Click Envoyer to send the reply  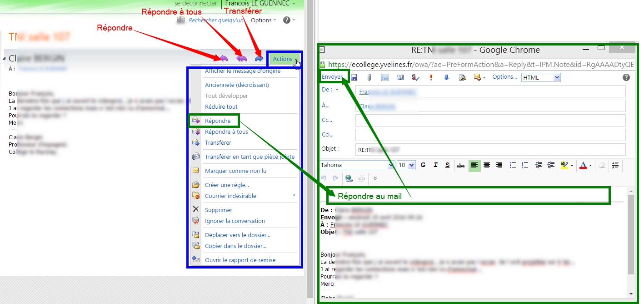(x=332, y=77)
